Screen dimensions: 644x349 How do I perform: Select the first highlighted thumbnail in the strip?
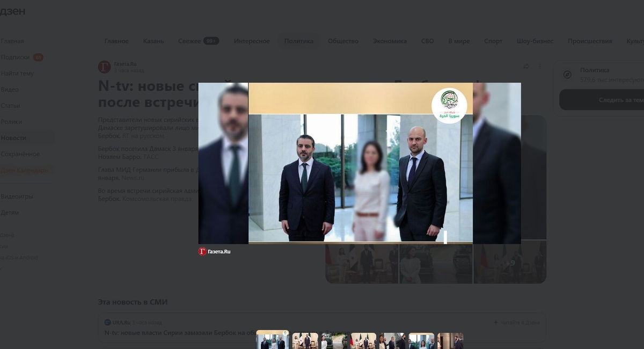273,340
